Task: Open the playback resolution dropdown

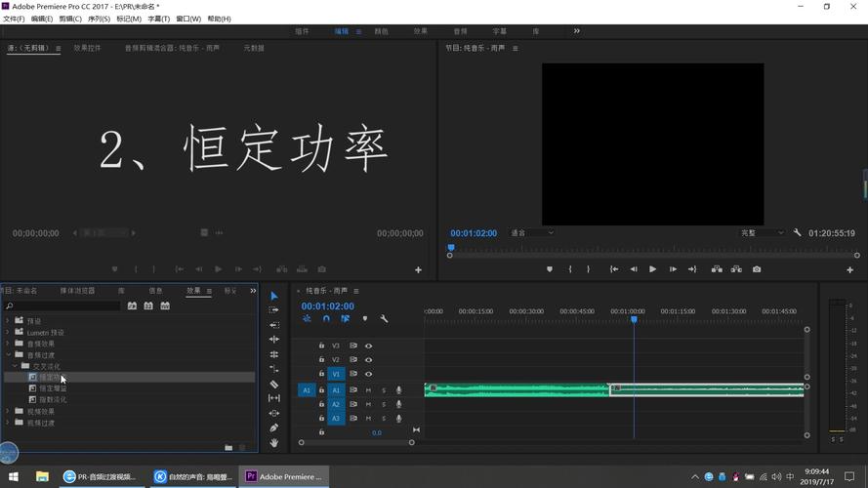Action: (763, 233)
